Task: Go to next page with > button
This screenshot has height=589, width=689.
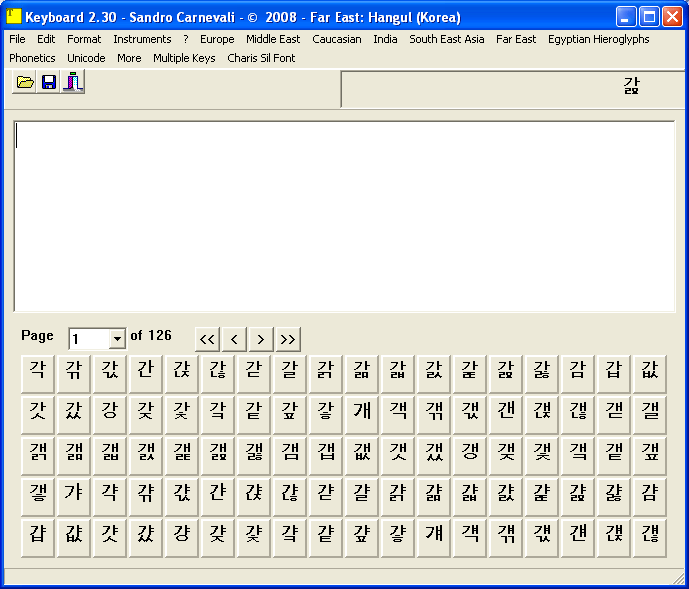Action: pos(261,339)
